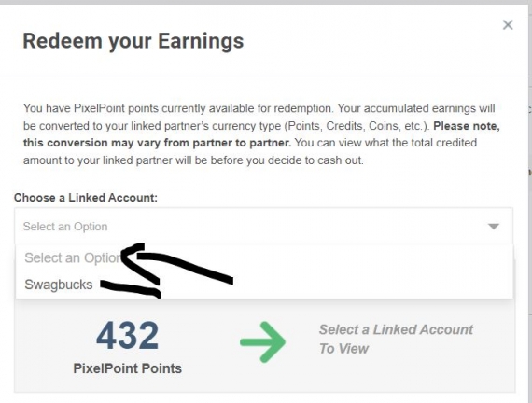Image resolution: width=532 pixels, height=403 pixels.
Task: Click the 'Select an Option' placeholder in field
Action: [65, 227]
